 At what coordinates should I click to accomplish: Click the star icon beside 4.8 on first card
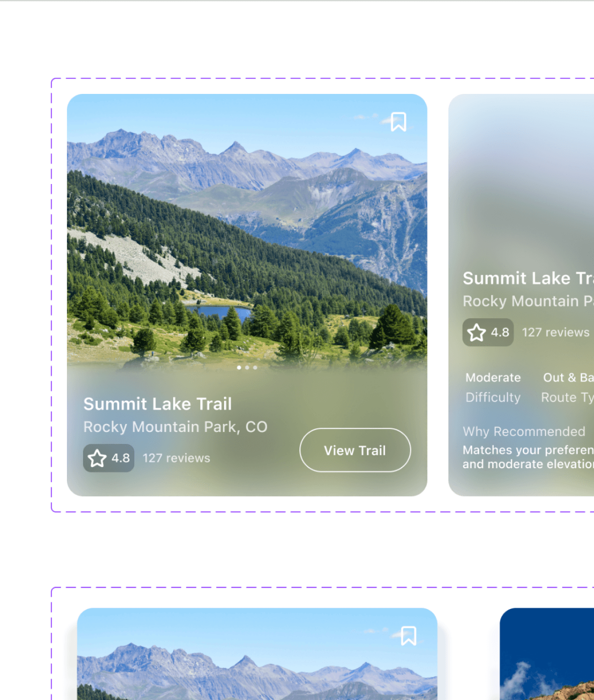pyautogui.click(x=97, y=458)
